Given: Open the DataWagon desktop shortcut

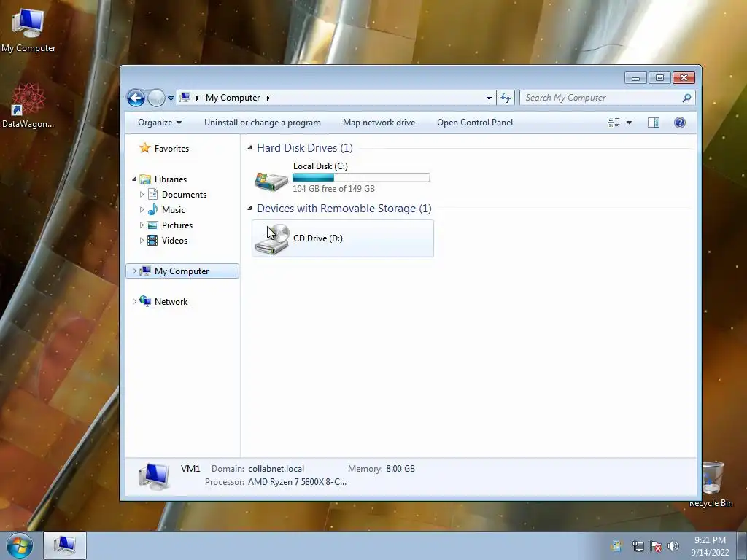Looking at the screenshot, I should [x=28, y=106].
